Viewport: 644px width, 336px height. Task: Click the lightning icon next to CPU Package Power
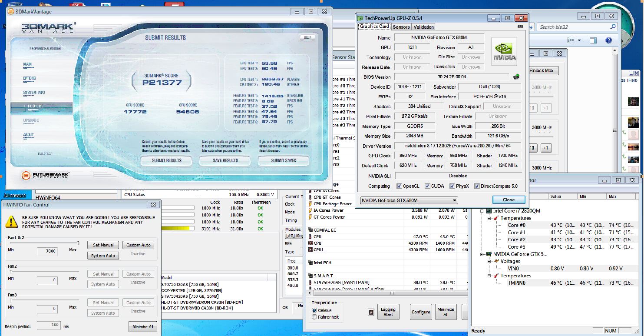pos(310,204)
